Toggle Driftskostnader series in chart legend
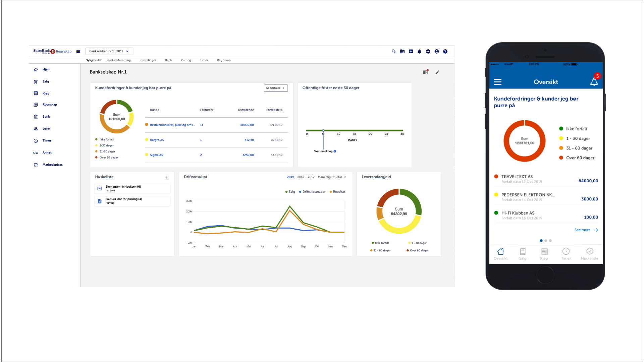This screenshot has width=644, height=362. 312,192
